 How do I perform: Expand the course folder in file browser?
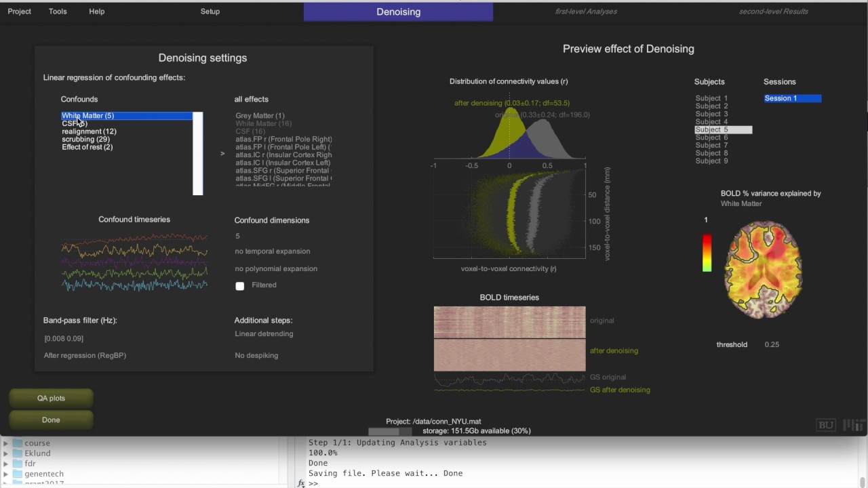click(x=5, y=443)
